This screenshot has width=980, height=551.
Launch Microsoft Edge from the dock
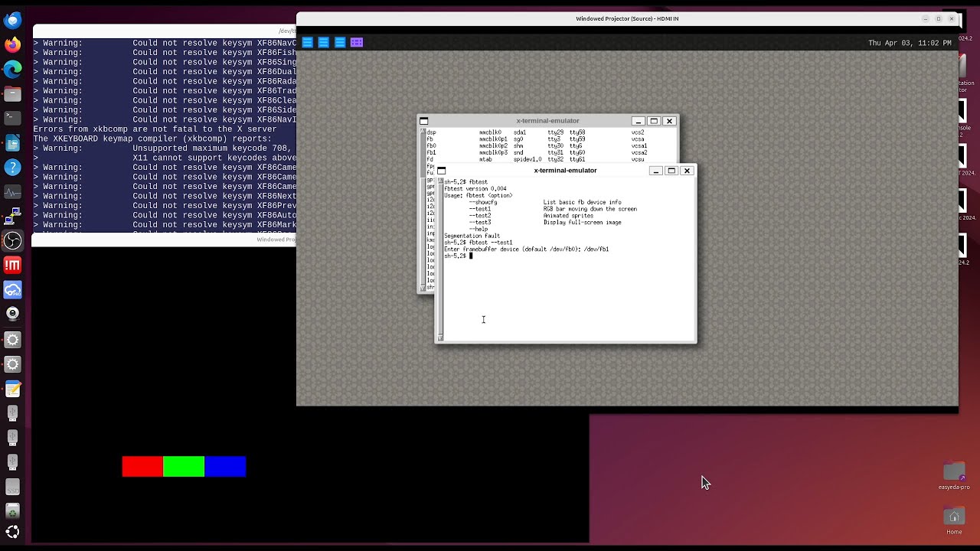point(12,70)
